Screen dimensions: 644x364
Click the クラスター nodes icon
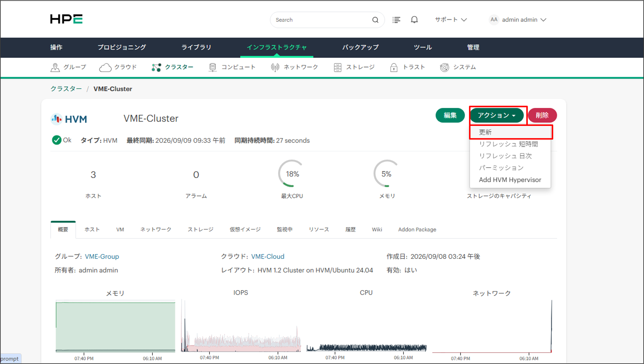[156, 67]
